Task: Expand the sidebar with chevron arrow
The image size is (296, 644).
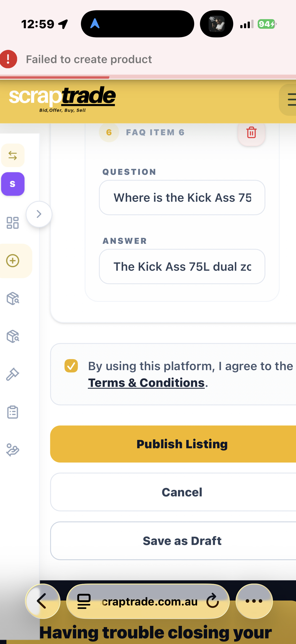Action: click(x=39, y=214)
